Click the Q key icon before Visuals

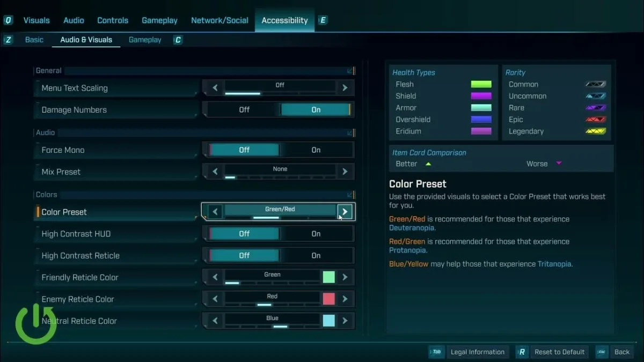tap(8, 20)
